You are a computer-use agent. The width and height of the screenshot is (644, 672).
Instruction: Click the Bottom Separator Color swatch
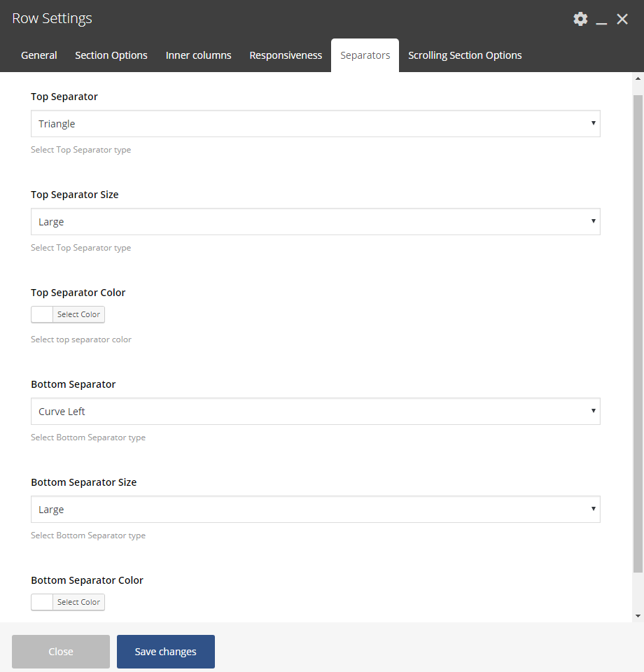pos(43,602)
